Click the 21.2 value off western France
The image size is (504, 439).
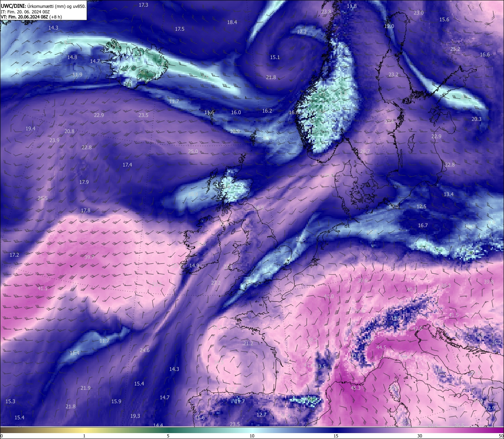point(248,343)
